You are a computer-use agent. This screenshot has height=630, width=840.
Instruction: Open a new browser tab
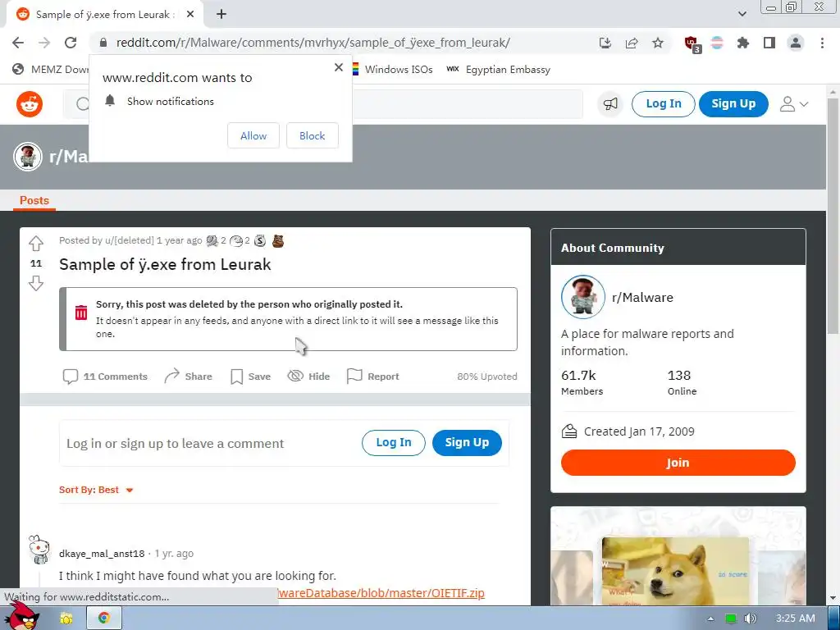point(221,15)
